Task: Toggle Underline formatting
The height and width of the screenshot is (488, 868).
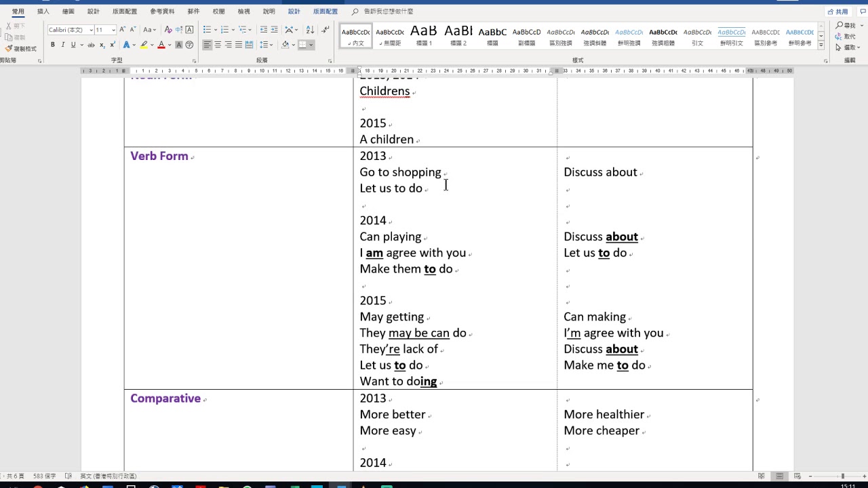Action: pyautogui.click(x=73, y=45)
